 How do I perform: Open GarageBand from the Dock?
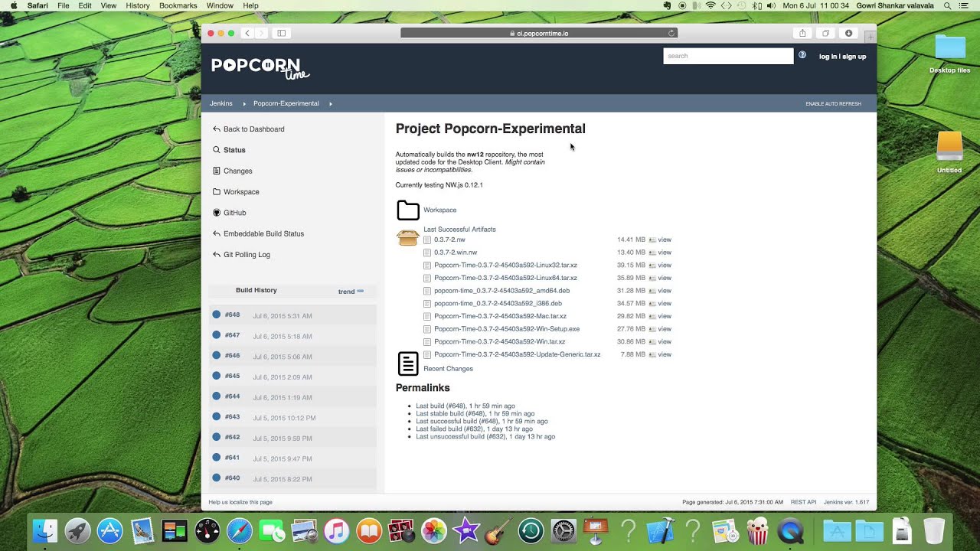498,530
